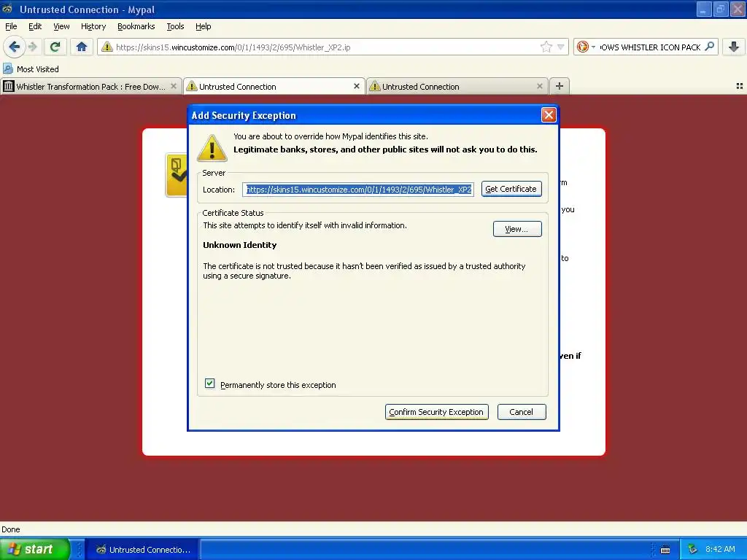Screen dimensions: 747x560
Task: Close the Whistler Transformation Pack tab
Action: pyautogui.click(x=174, y=86)
